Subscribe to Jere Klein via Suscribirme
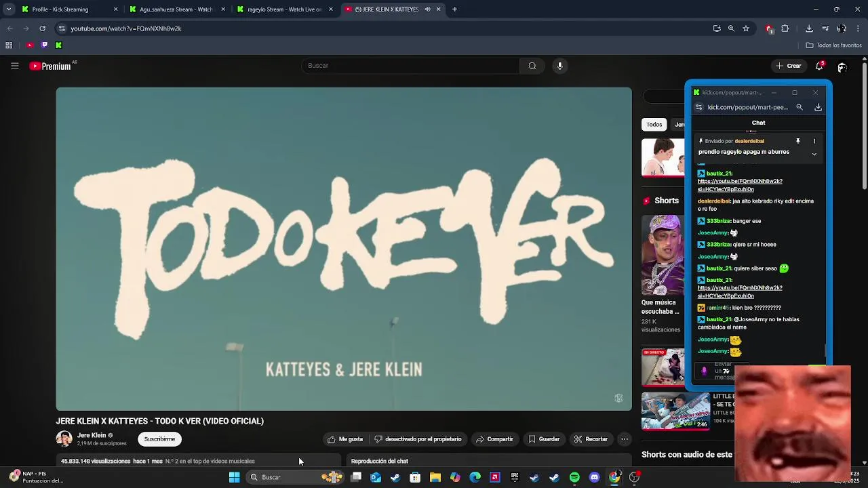 [159, 439]
